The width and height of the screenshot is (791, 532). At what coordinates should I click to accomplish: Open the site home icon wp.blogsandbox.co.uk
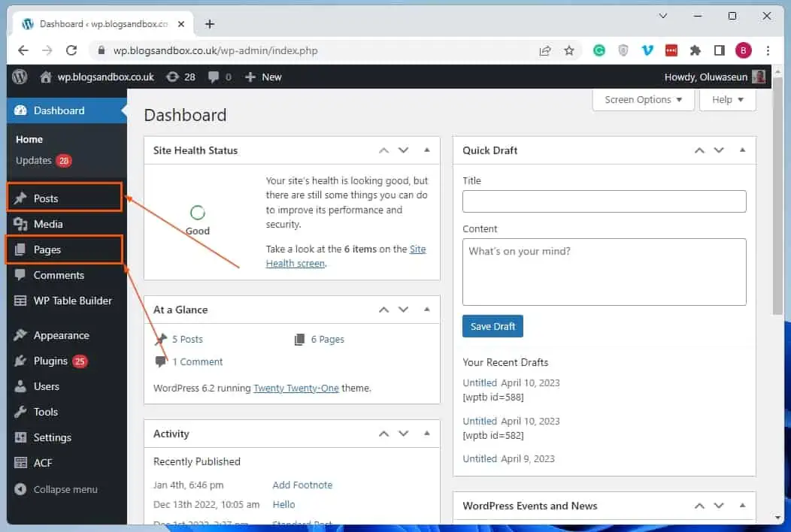[x=45, y=77]
